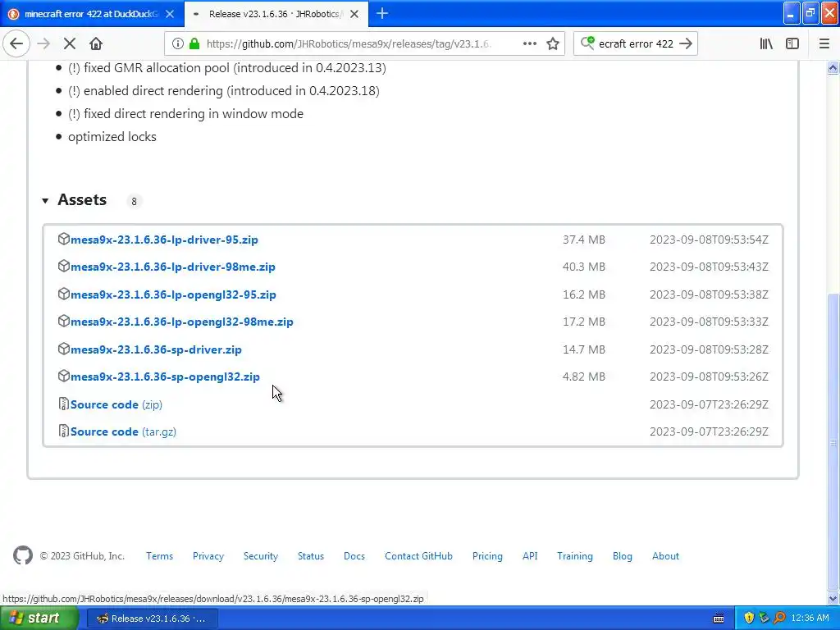Image resolution: width=840 pixels, height=630 pixels.
Task: Close the Release v23.1.6.36 tab
Action: point(354,14)
